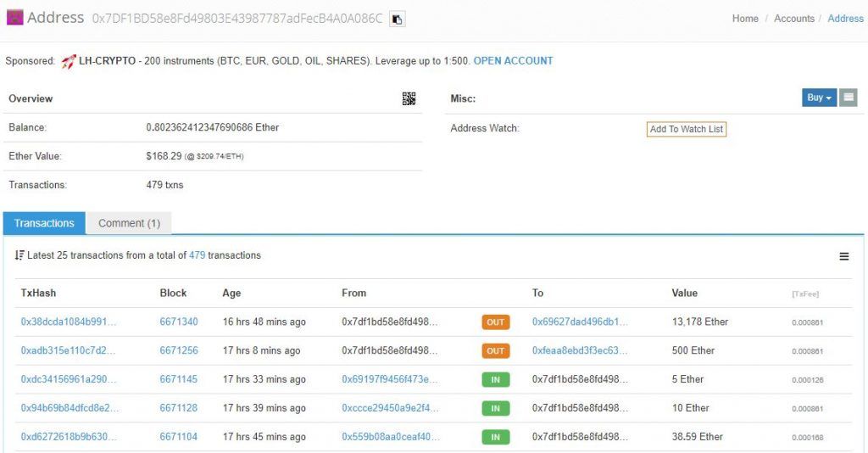The image size is (868, 453).
Task: Select the Transactions tab
Action: tap(44, 223)
